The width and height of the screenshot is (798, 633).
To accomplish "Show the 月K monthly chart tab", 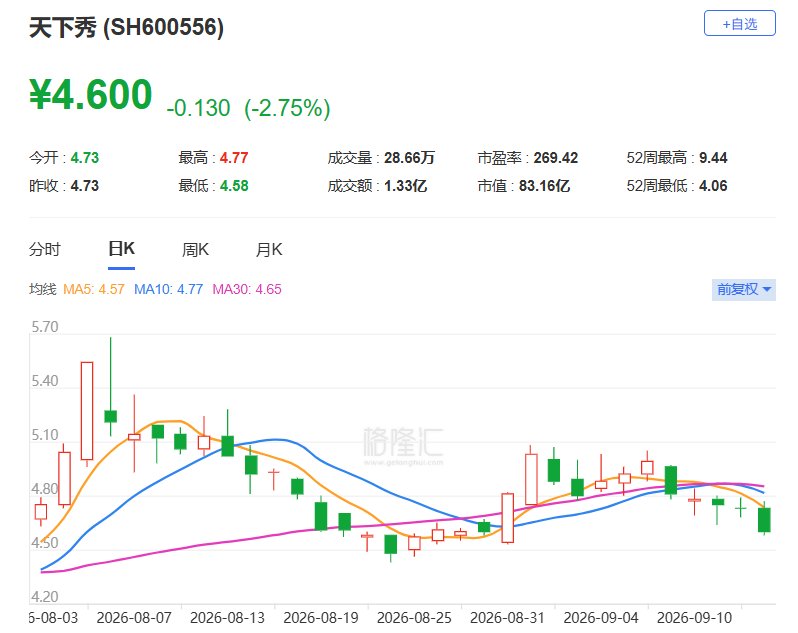I will 269,249.
